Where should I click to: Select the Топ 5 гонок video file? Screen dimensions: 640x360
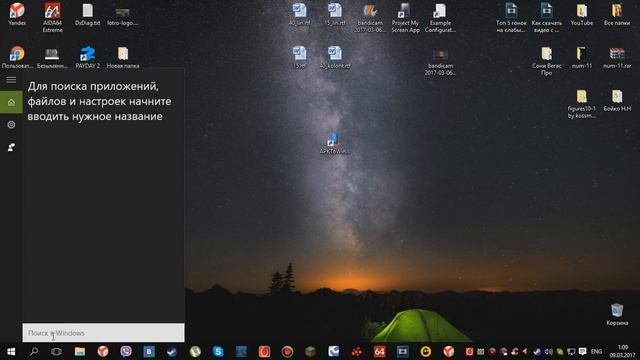pyautogui.click(x=511, y=18)
